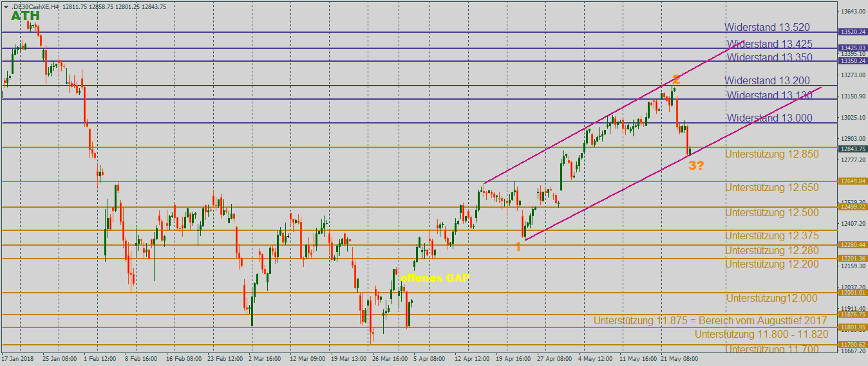The width and height of the screenshot is (868, 366).
Task: Click the 13643.00 price scale value
Action: click(853, 12)
